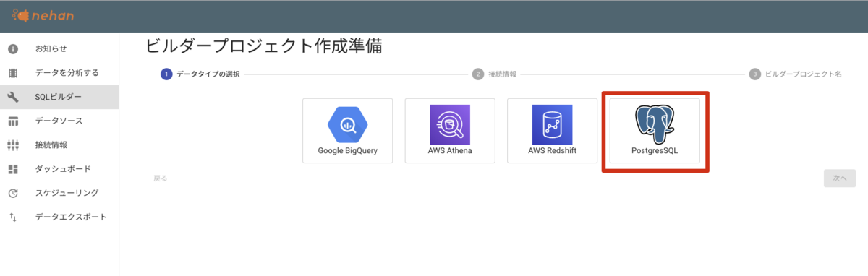Click the connection settings icon for 接続情報
868x276 pixels.
tap(12, 145)
